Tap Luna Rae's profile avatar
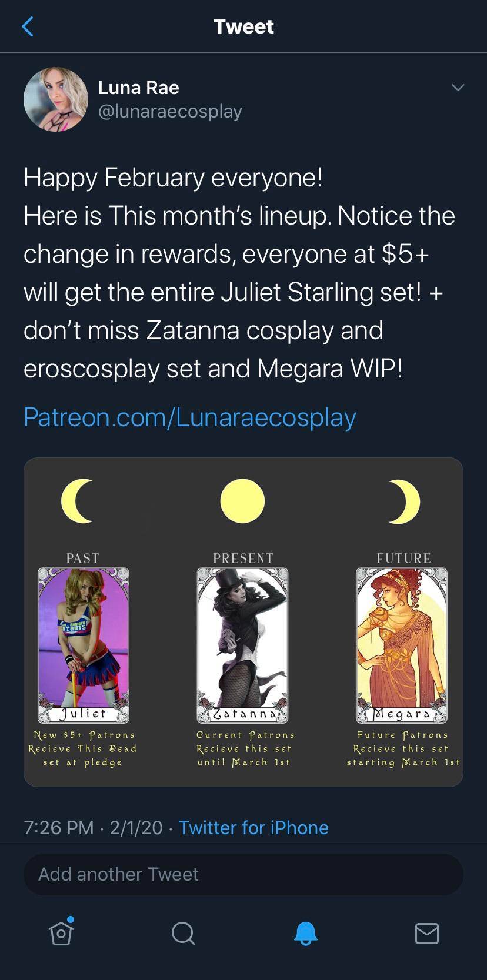The image size is (487, 980). click(56, 99)
